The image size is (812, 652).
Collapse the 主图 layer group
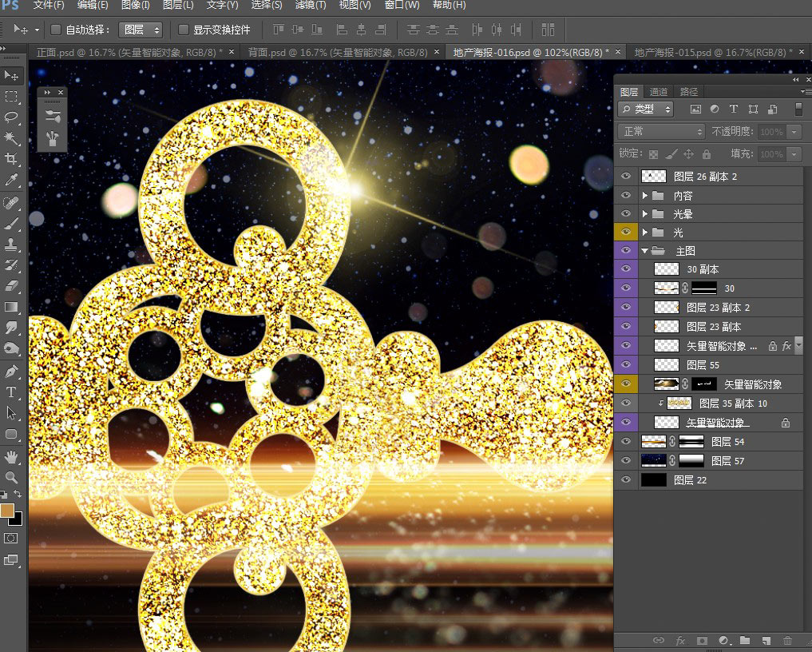click(x=645, y=251)
